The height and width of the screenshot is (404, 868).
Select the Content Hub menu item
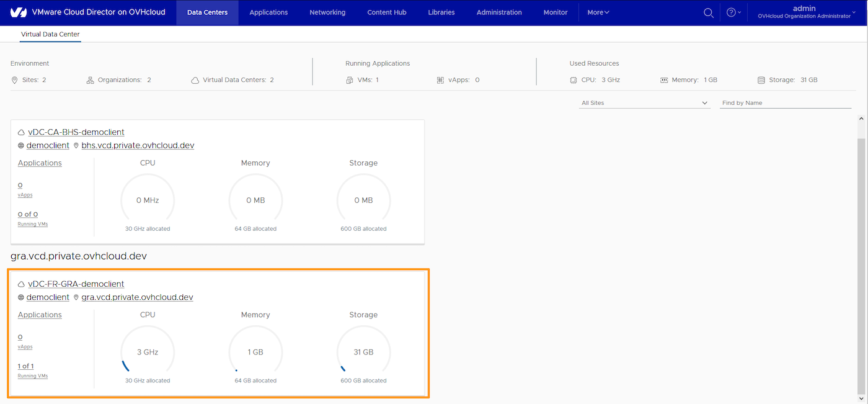coord(386,12)
